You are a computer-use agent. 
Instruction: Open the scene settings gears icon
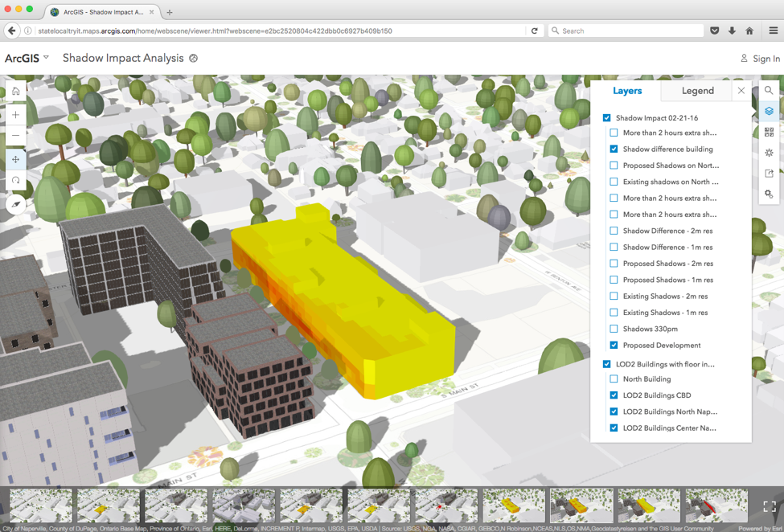click(769, 194)
